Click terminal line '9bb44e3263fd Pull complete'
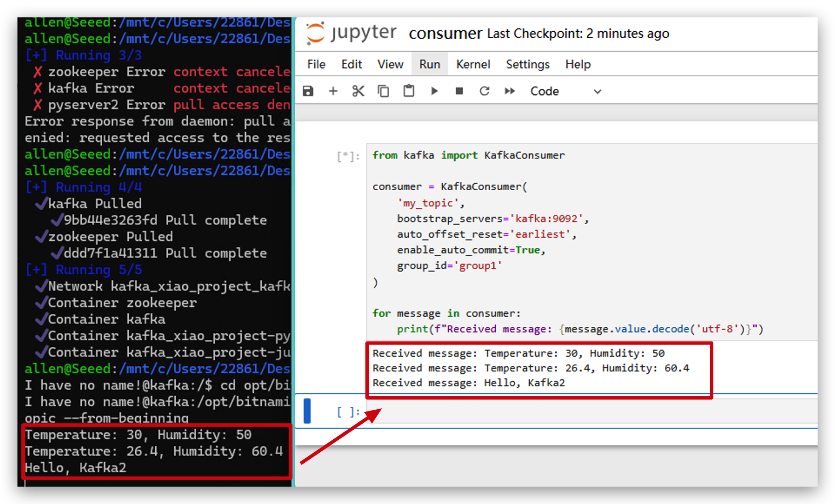The image size is (835, 504). (x=159, y=220)
